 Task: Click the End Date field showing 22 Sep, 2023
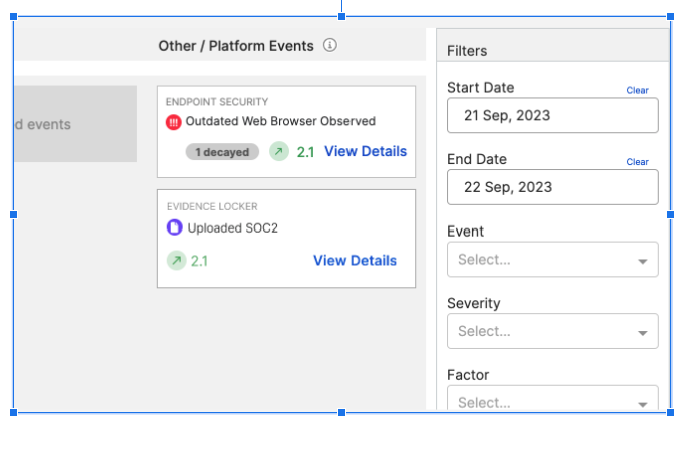[x=552, y=187]
